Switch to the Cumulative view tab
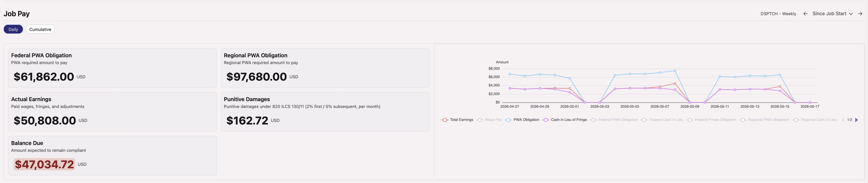 [x=40, y=29]
